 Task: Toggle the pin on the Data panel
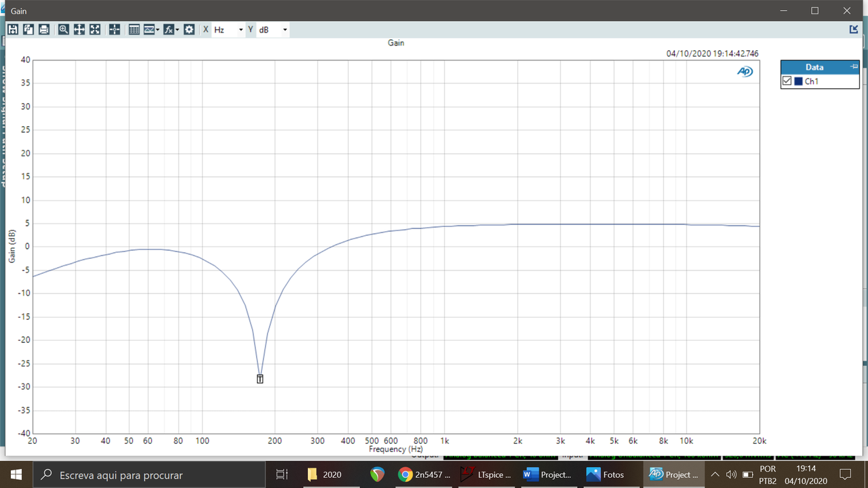(x=854, y=67)
